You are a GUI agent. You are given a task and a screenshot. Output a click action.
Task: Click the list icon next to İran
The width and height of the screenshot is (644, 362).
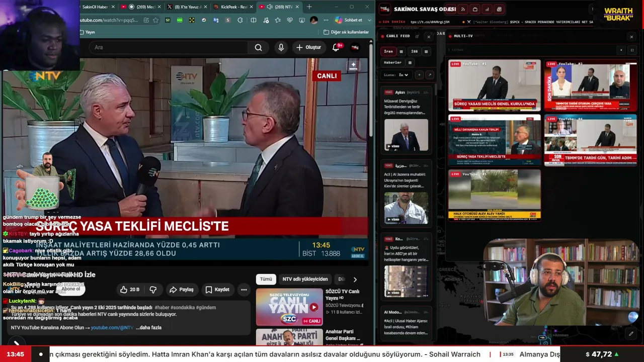click(401, 51)
